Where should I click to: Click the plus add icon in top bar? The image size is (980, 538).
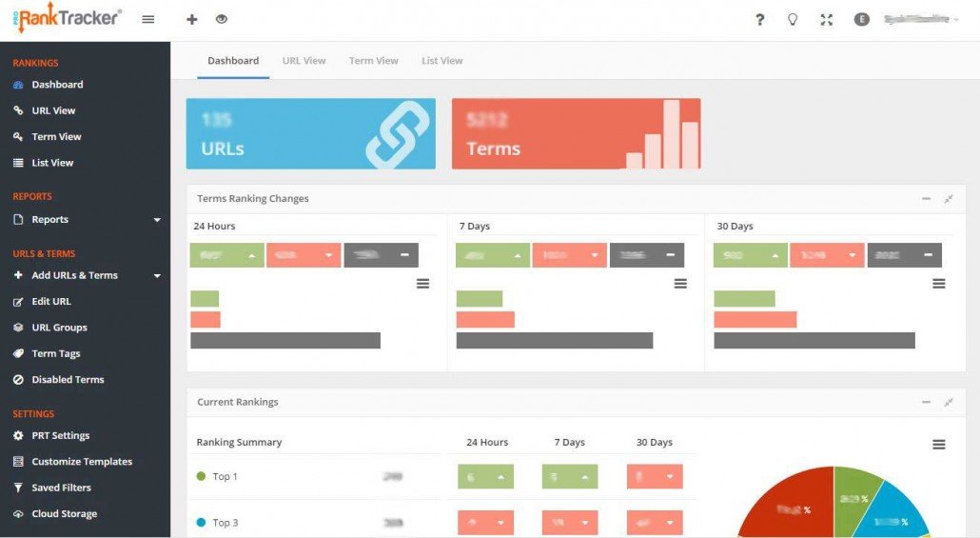point(192,19)
